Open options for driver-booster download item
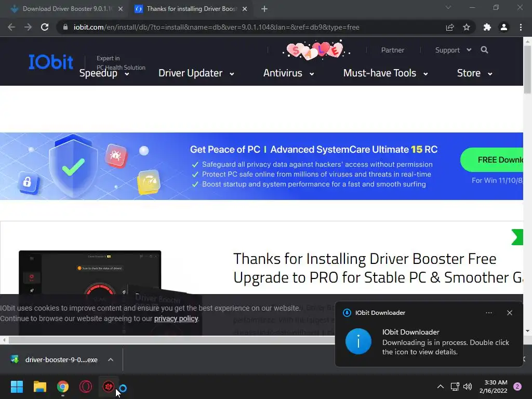This screenshot has width=532, height=399. (111, 360)
